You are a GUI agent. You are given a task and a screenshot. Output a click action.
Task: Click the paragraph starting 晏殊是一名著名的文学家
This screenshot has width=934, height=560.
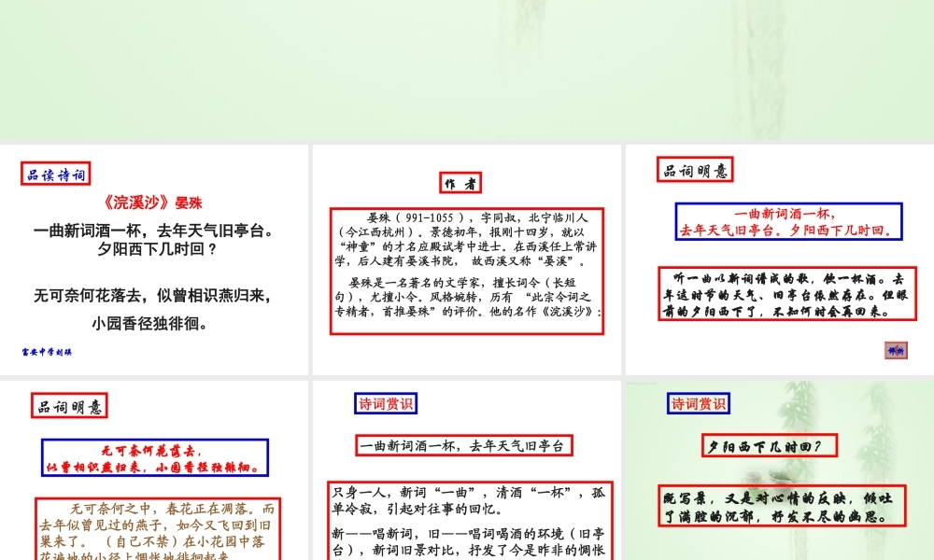[468, 297]
